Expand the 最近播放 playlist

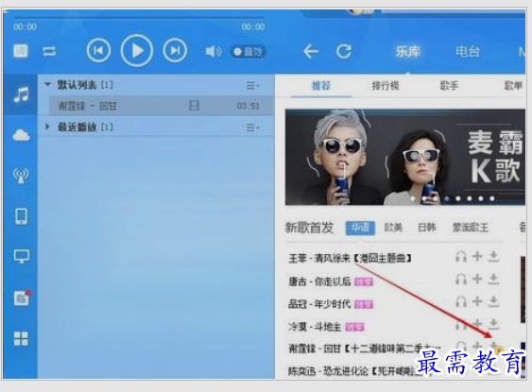(x=47, y=127)
